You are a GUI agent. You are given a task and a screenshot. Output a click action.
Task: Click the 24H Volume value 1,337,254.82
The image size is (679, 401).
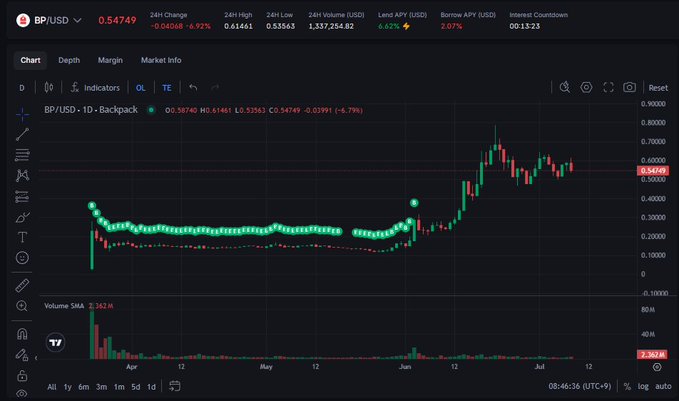coord(331,26)
